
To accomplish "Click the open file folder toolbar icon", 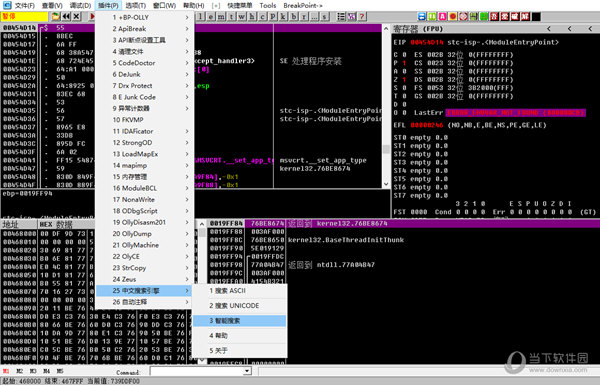I will click(56, 16).
